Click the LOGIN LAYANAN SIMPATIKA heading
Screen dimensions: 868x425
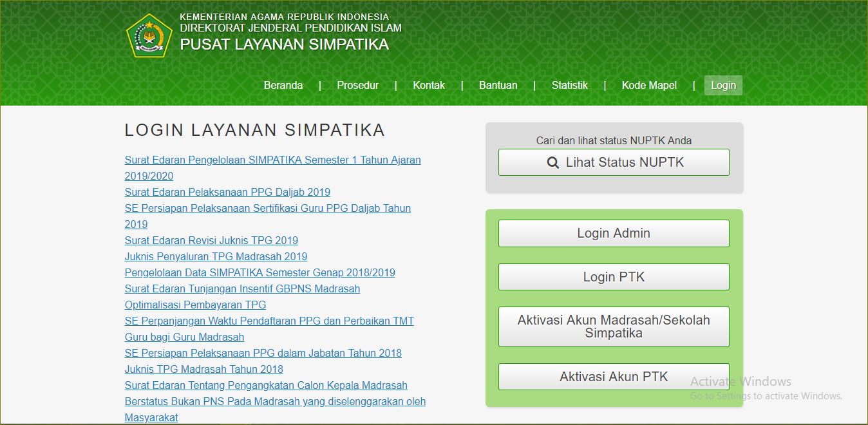254,130
